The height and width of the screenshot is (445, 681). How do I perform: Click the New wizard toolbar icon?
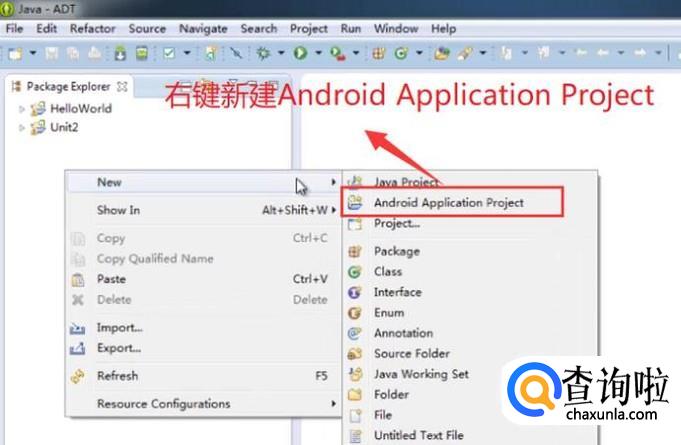[15, 53]
